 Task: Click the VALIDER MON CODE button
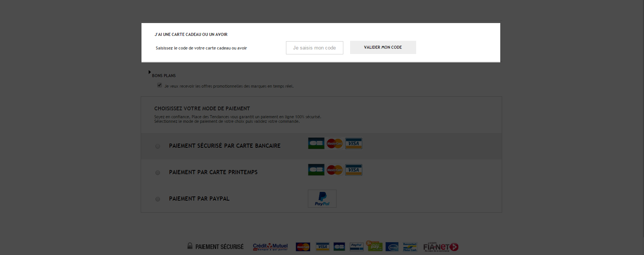tap(383, 47)
